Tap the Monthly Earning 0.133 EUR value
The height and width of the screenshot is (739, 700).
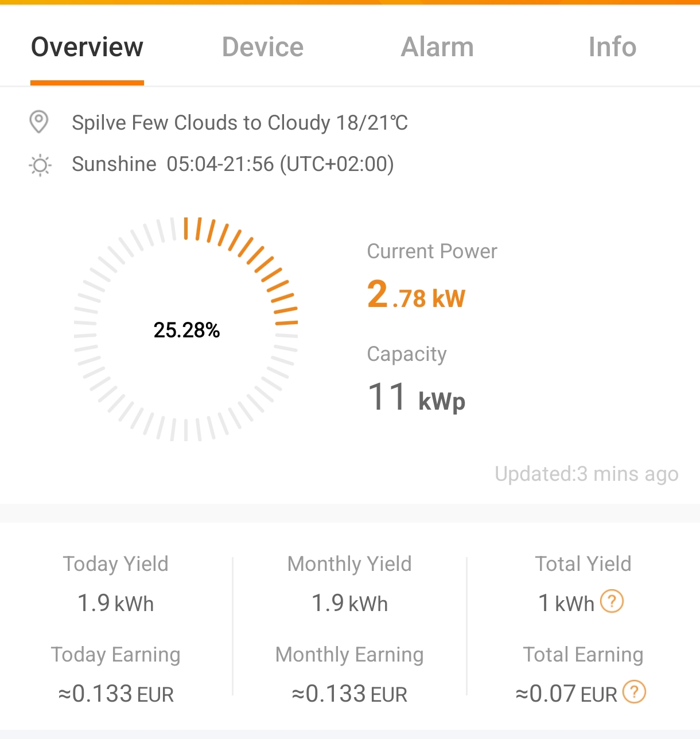pos(349,694)
